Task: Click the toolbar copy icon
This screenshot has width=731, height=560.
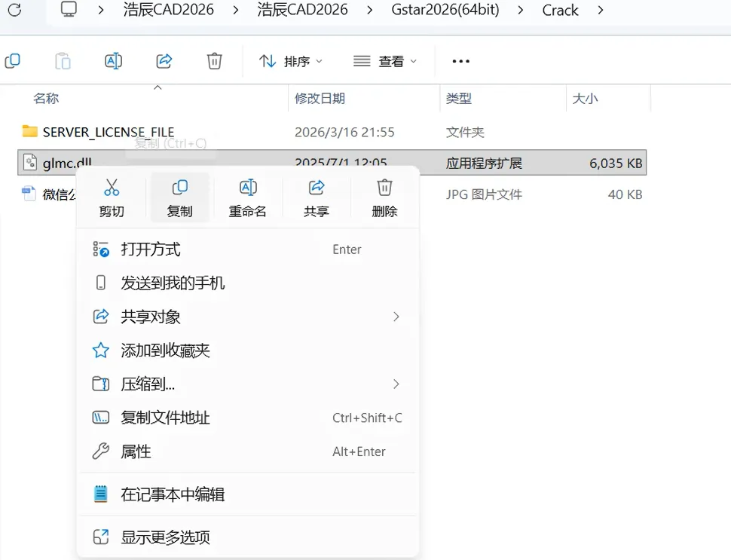Action: 13,61
